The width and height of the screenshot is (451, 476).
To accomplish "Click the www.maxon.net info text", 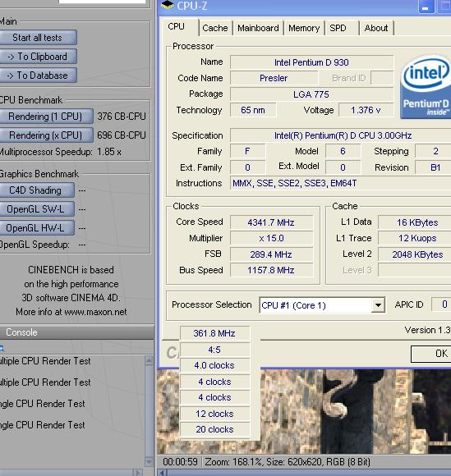I will click(95, 312).
